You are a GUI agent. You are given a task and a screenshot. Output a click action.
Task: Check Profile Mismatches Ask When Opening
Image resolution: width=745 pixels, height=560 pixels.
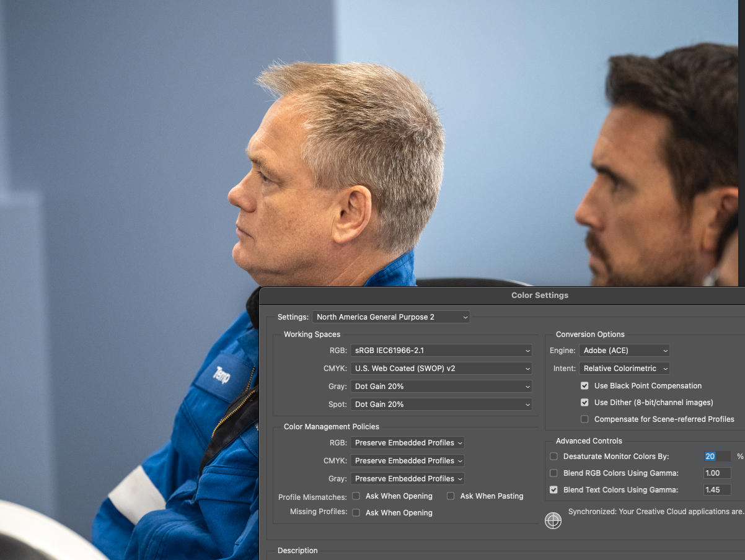tap(356, 496)
